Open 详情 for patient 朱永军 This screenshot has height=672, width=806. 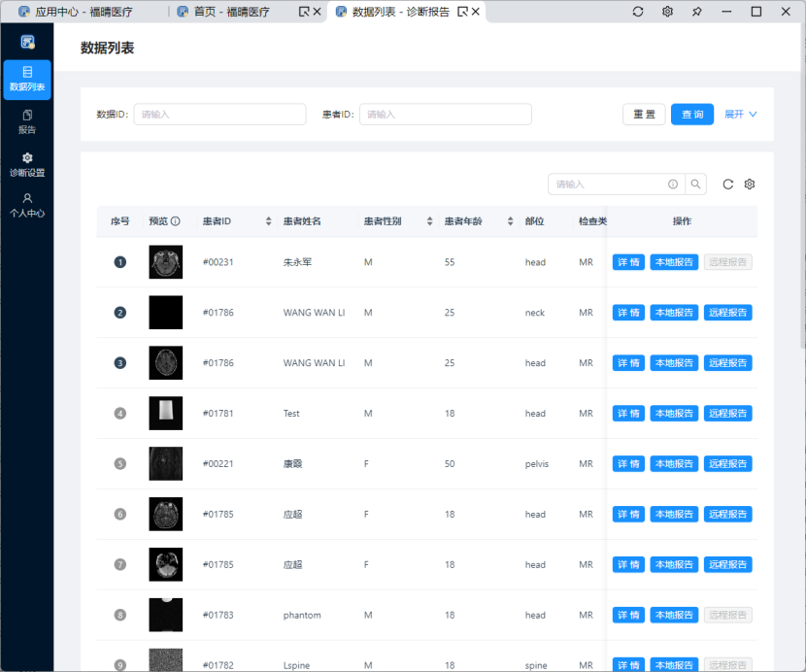[x=628, y=262]
